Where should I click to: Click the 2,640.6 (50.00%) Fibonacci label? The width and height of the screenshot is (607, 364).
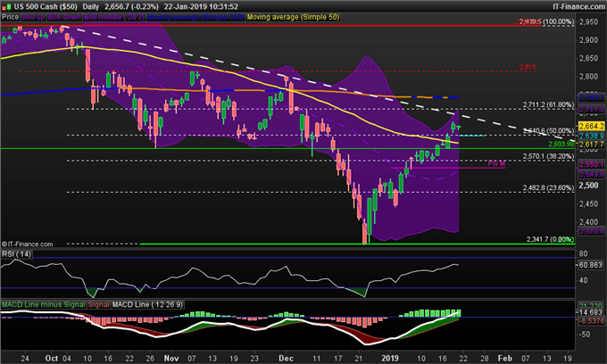coord(548,131)
